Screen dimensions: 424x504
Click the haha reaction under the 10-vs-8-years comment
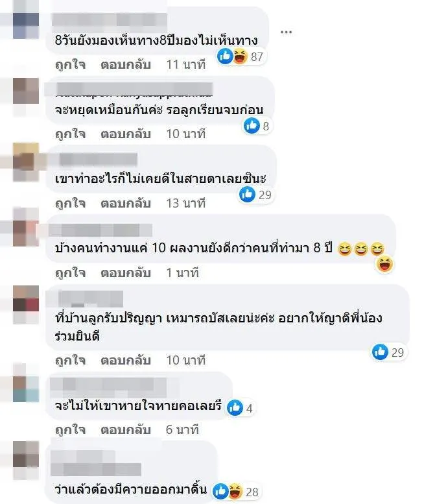tap(384, 265)
